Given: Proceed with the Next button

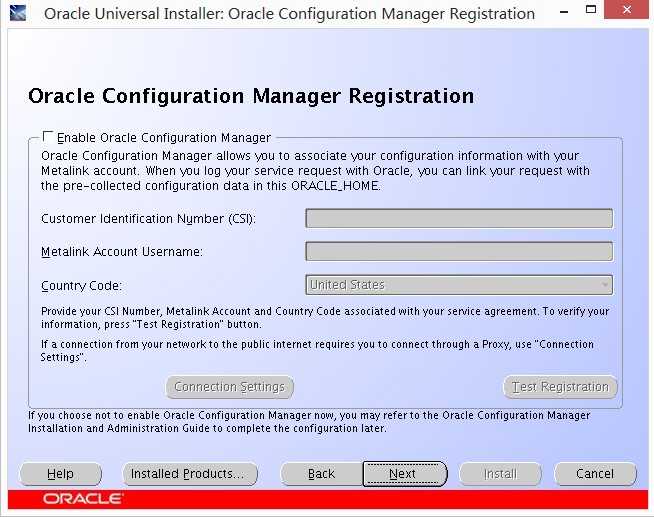Looking at the screenshot, I should click(x=405, y=474).
